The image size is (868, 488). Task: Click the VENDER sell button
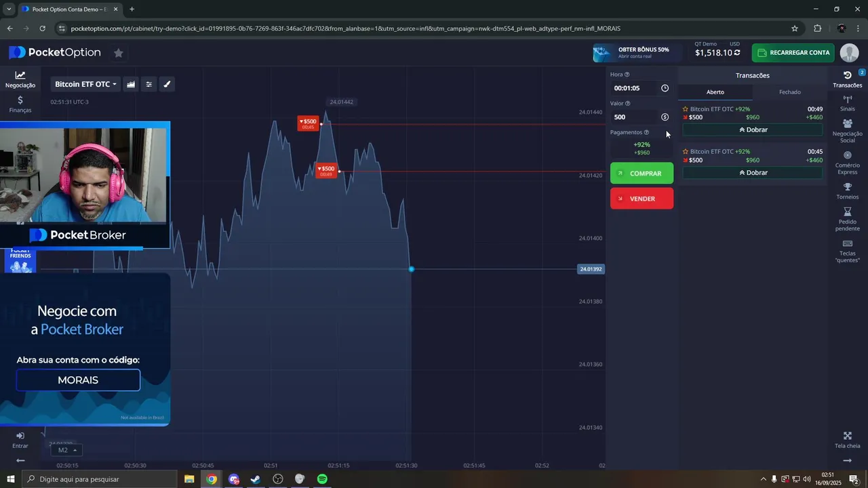click(x=642, y=199)
